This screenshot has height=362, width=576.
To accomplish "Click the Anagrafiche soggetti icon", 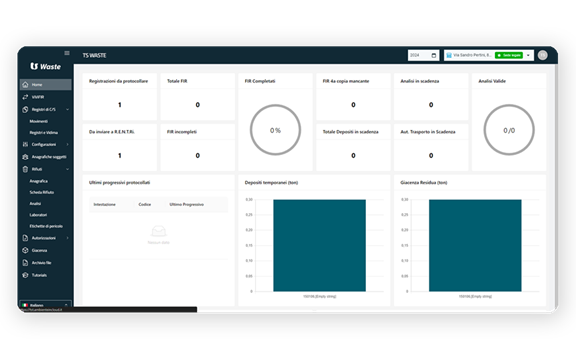I will tap(25, 157).
